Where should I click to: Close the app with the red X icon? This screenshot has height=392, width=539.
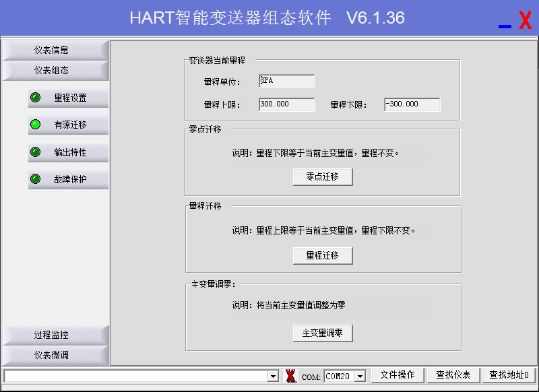click(x=525, y=20)
